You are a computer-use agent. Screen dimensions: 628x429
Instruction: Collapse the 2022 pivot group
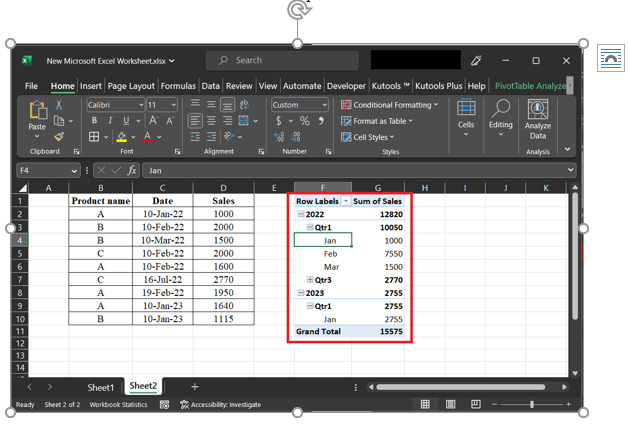[301, 214]
